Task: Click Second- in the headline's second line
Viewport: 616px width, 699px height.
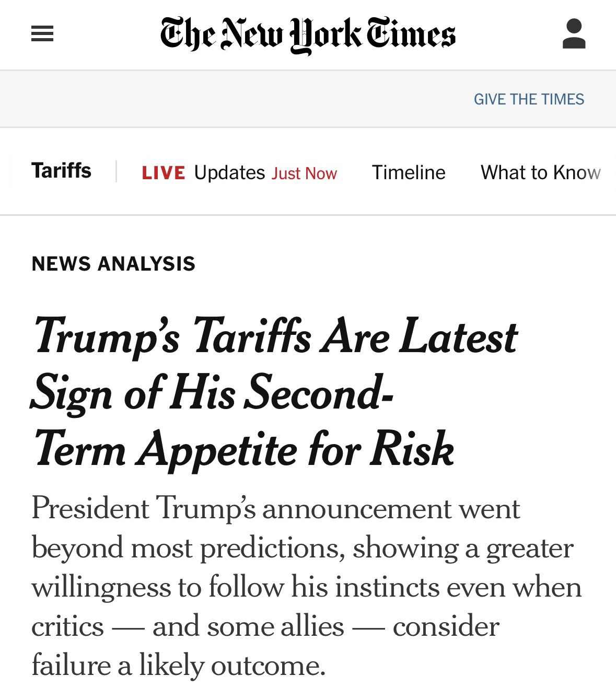Action: click(x=319, y=393)
